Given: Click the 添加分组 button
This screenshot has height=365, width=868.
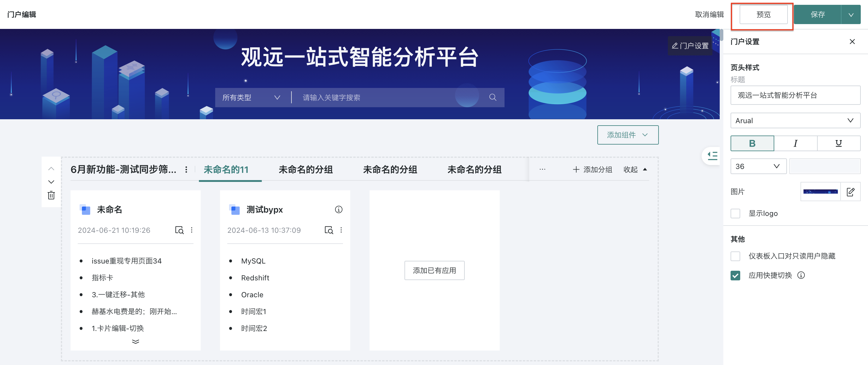Looking at the screenshot, I should tap(592, 169).
